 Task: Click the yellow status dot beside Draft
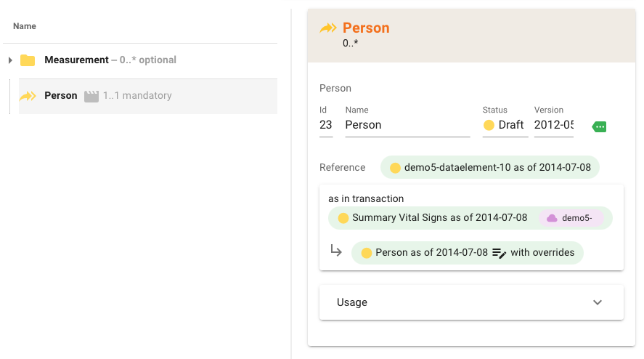(x=489, y=125)
